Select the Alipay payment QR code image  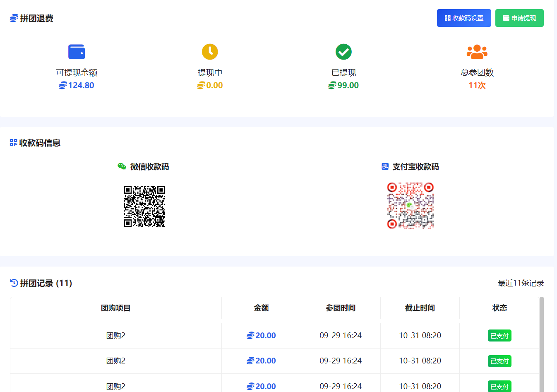click(x=410, y=205)
